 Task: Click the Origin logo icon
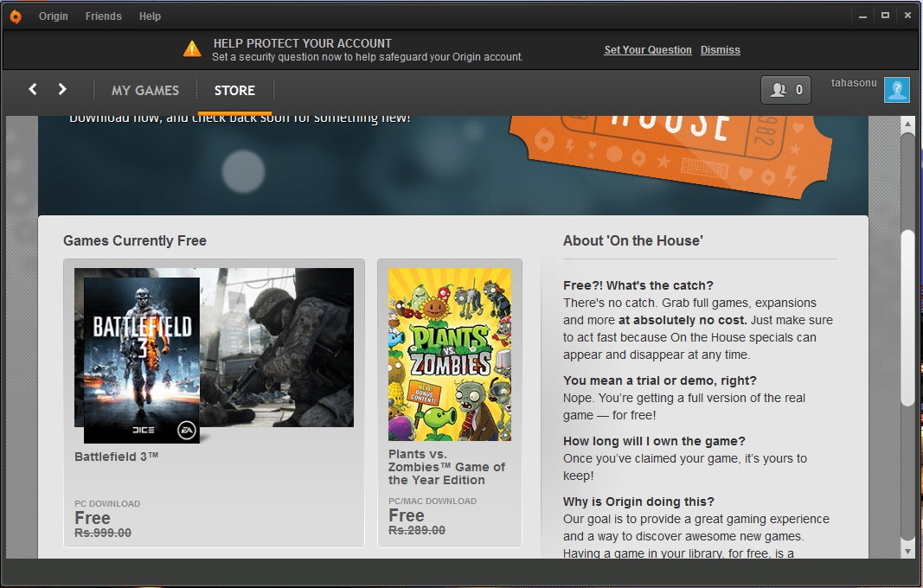pos(16,16)
